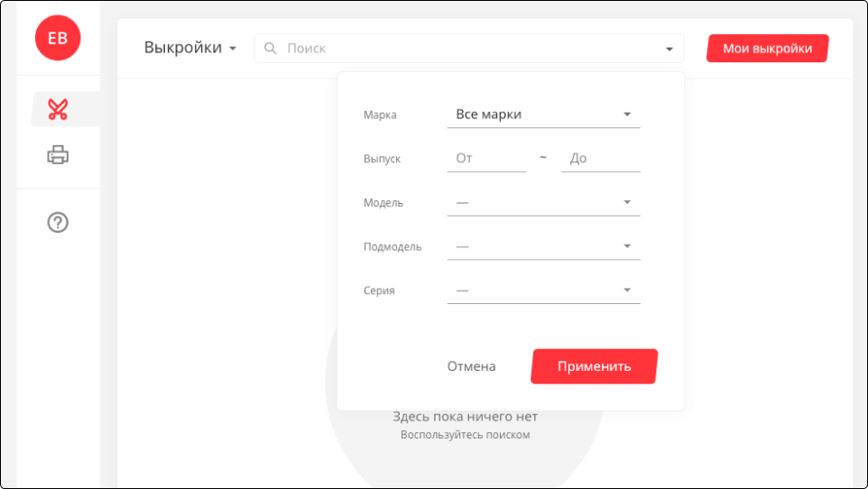
Task: Focus the Выпуск До year field
Action: 600,158
